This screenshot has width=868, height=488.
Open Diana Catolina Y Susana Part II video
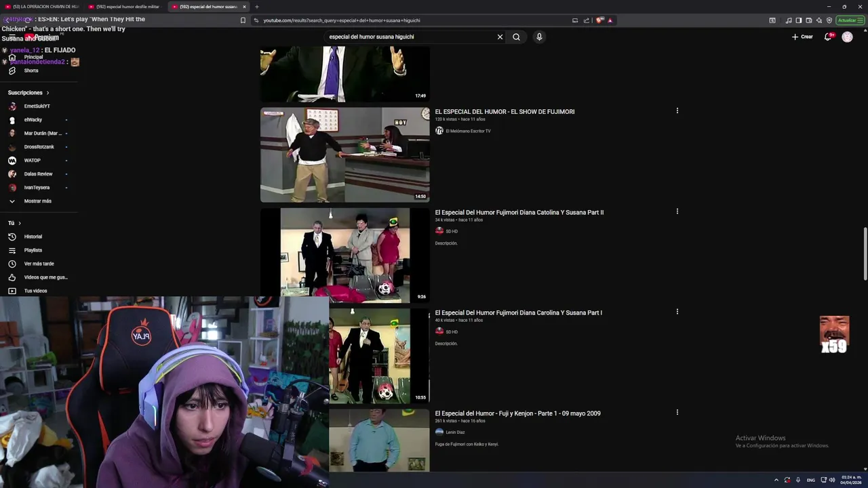[519, 212]
